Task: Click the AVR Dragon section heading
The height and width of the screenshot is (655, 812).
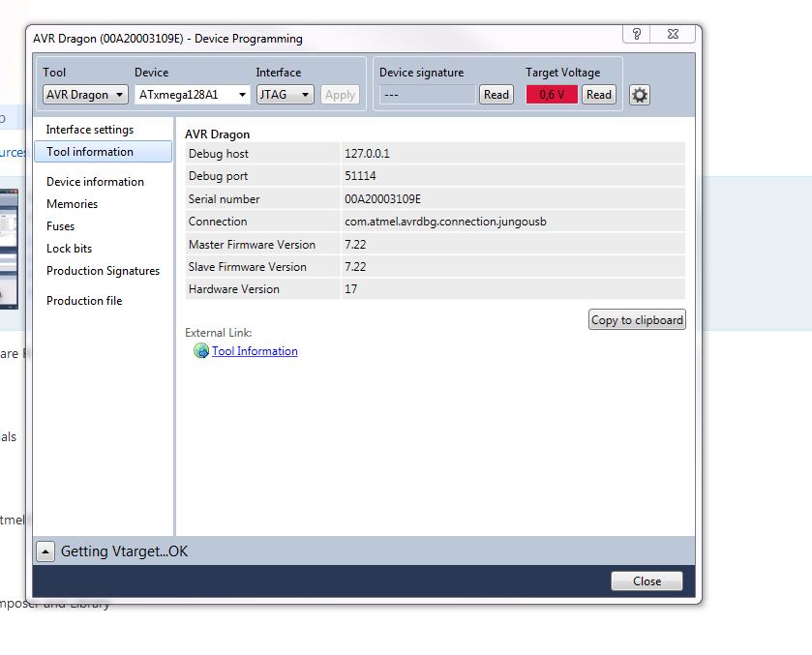Action: (217, 134)
